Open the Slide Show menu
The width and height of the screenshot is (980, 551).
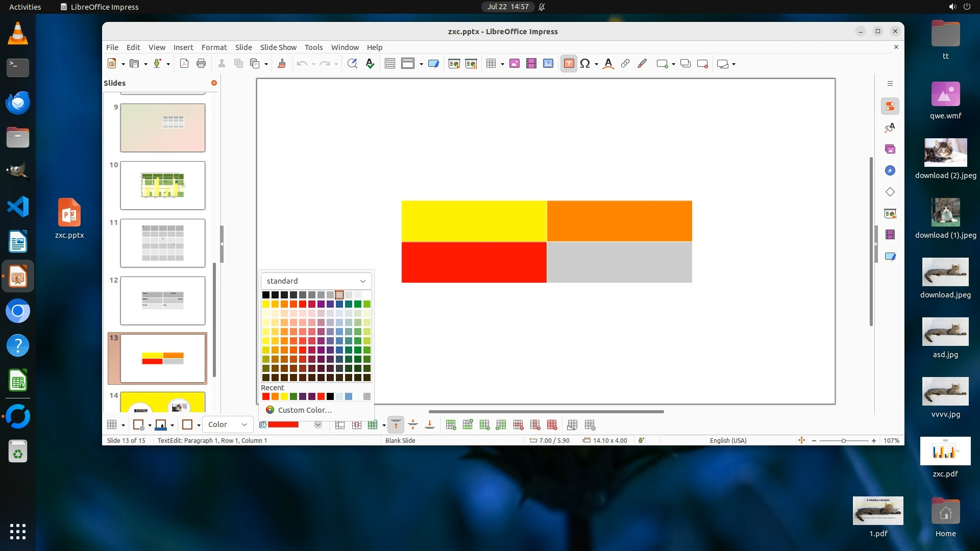tap(278, 47)
